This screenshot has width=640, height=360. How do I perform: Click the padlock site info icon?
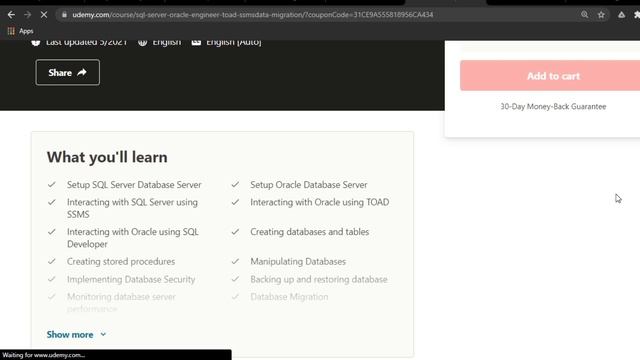coord(64,15)
